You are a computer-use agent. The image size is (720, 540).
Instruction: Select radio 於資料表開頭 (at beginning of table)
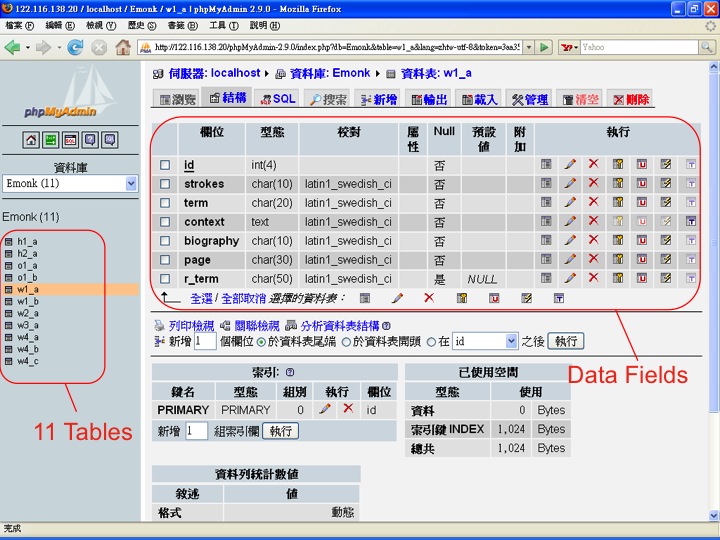346,342
